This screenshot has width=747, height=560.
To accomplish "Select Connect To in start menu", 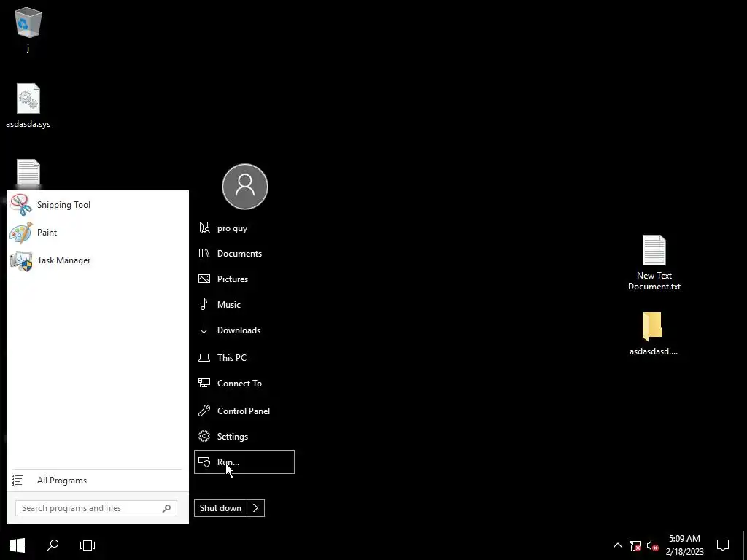I will (x=244, y=384).
